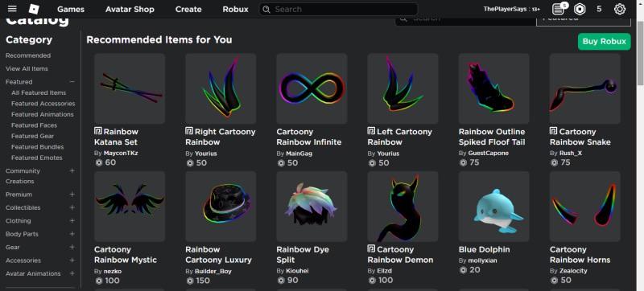Open Featured Emotes link
The width and height of the screenshot is (644, 291).
point(37,158)
